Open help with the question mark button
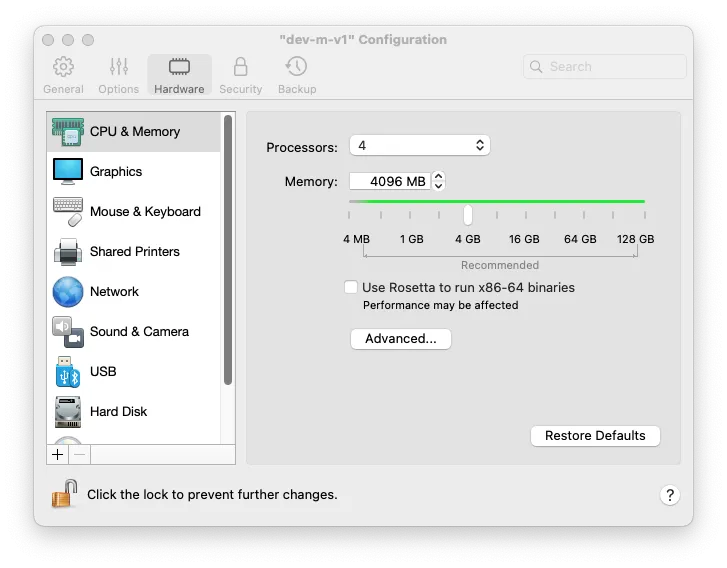The image size is (727, 568). point(670,495)
